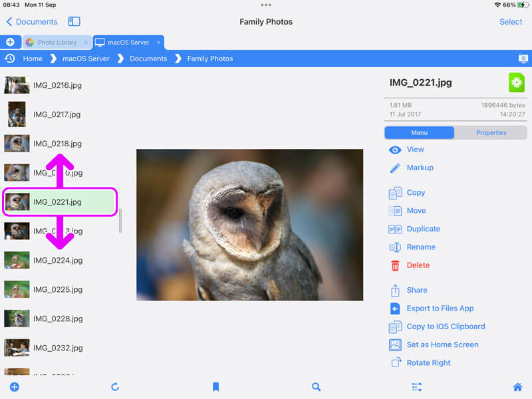This screenshot has width=532, height=399.
Task: Select file IMG_0228.jpg
Action: point(60,319)
